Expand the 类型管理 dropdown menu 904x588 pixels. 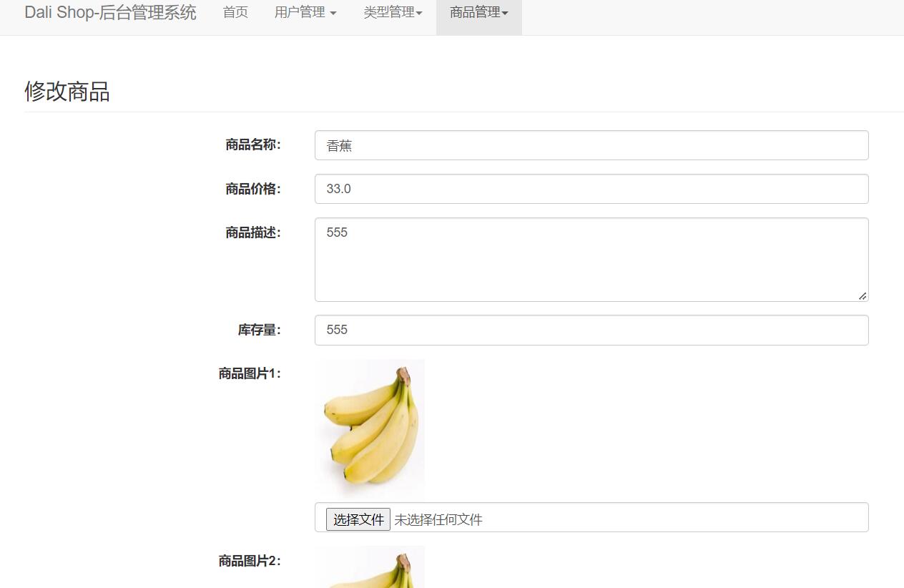(393, 12)
